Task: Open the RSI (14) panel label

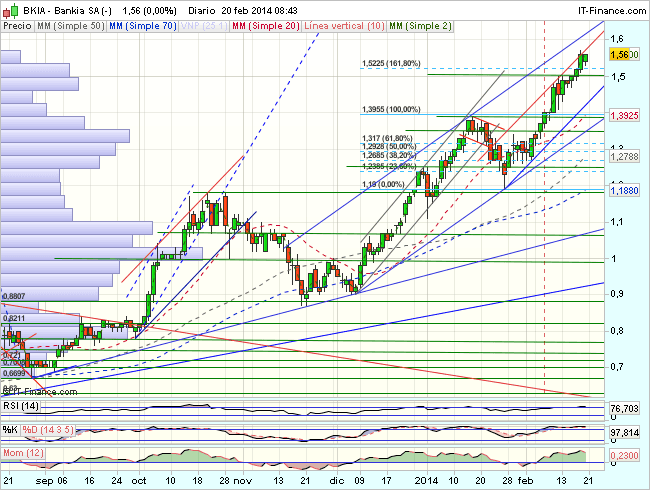Action: 21,406
